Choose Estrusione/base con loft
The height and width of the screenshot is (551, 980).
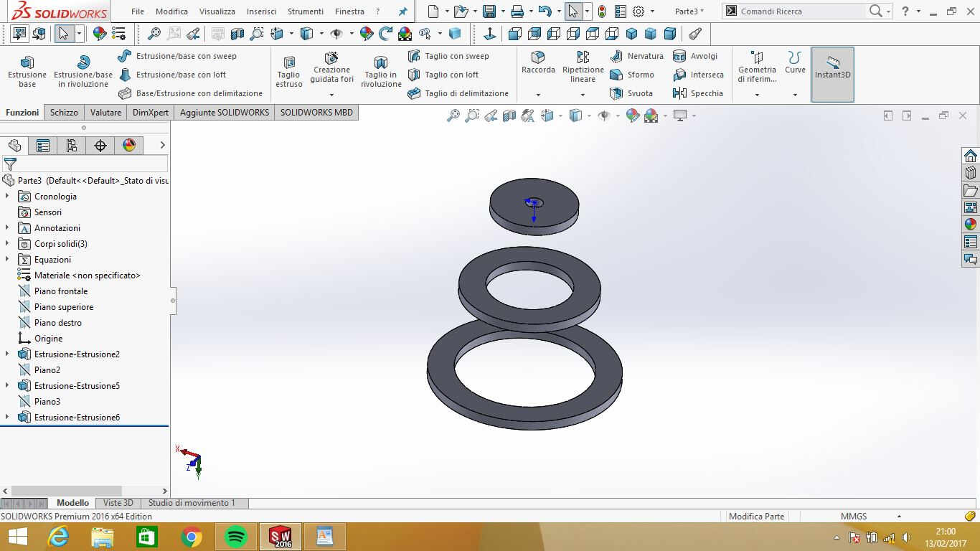(172, 75)
